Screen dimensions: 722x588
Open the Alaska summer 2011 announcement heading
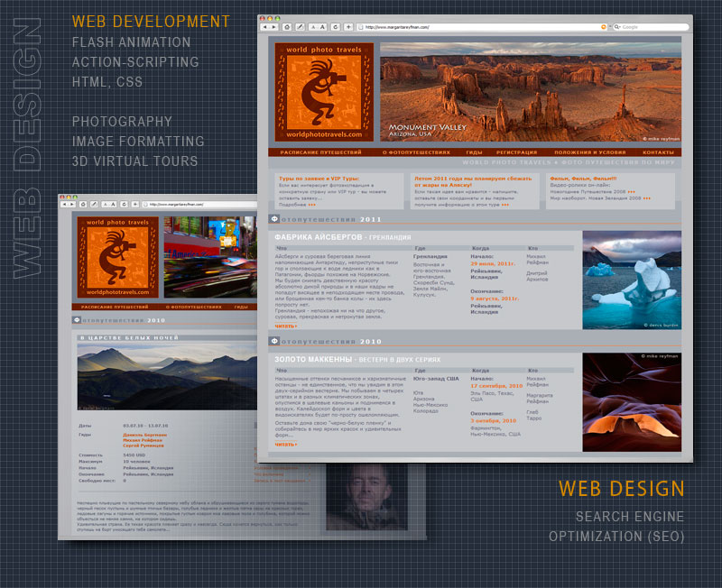(x=473, y=181)
